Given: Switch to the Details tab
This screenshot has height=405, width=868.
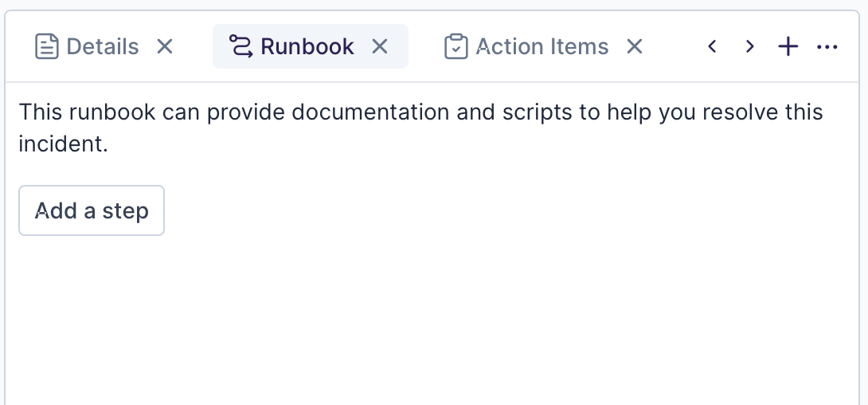Looking at the screenshot, I should [102, 47].
